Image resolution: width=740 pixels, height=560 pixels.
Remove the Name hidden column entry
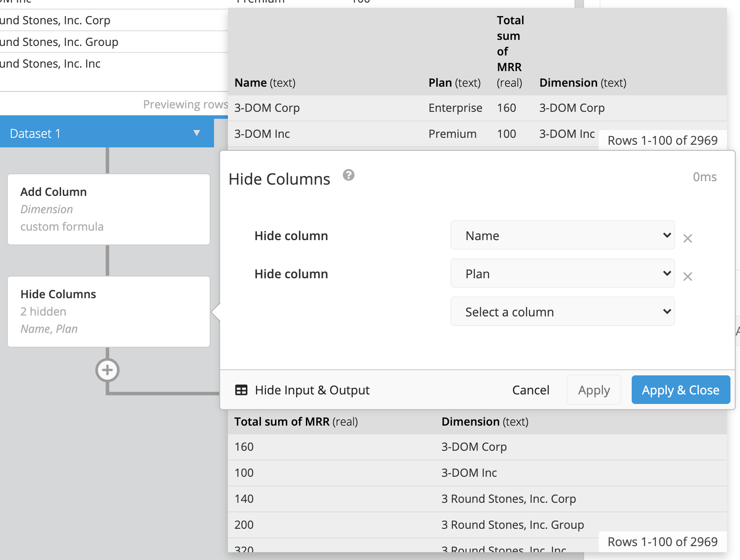tap(688, 238)
